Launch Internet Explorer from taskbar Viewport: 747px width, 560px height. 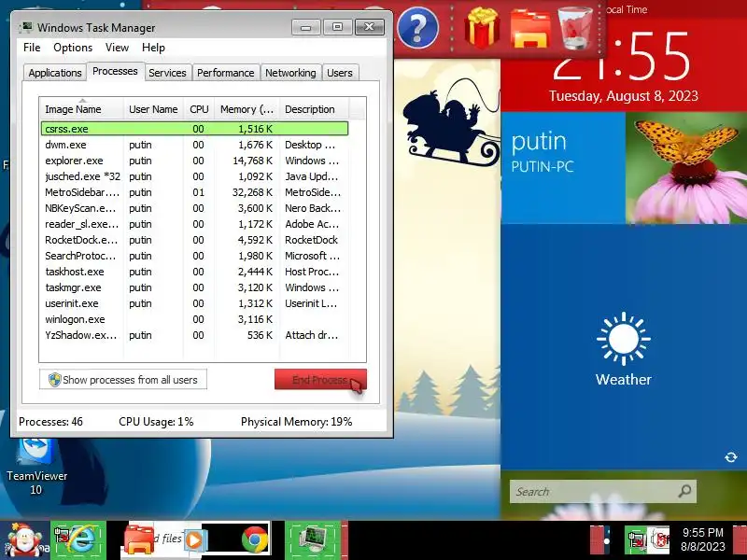pos(78,540)
